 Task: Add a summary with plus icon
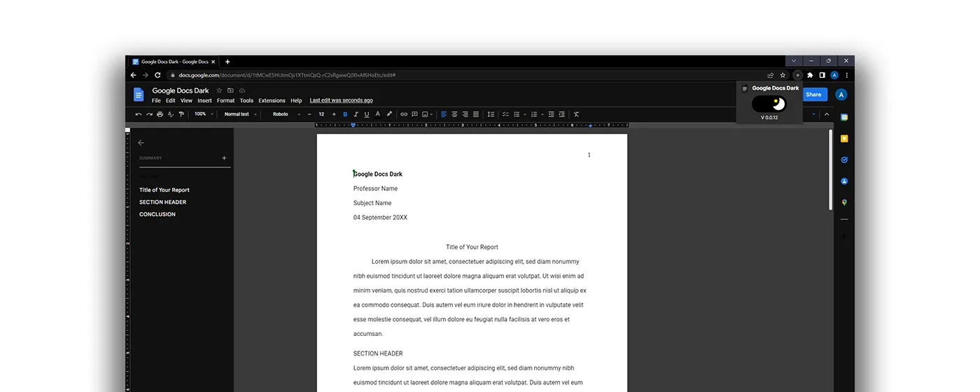pyautogui.click(x=224, y=158)
